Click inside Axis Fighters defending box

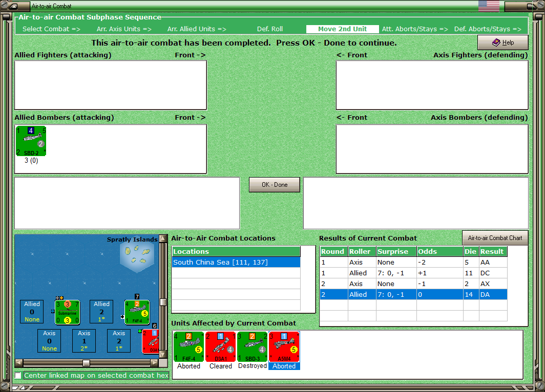click(x=432, y=85)
